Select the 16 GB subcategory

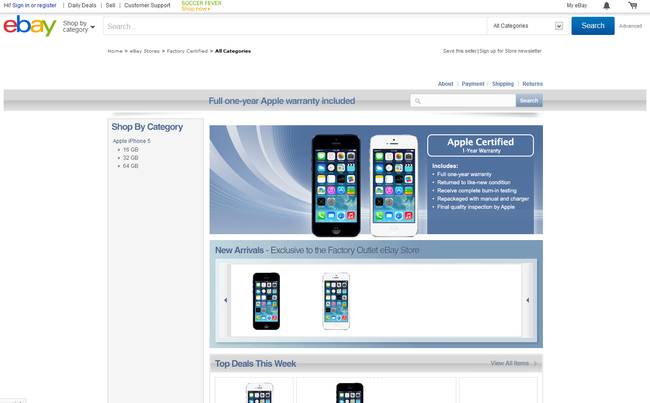click(x=131, y=150)
